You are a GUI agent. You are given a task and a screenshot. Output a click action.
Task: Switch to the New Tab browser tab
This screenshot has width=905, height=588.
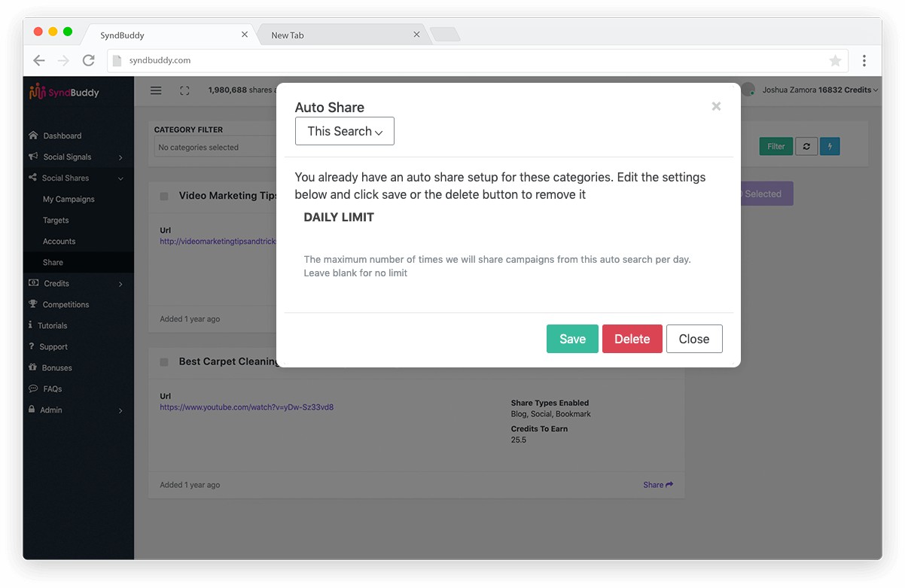pyautogui.click(x=343, y=35)
